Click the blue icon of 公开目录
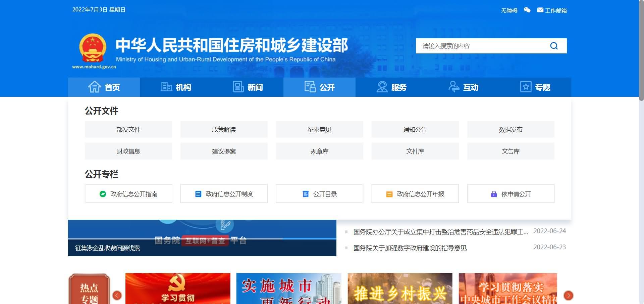The image size is (644, 304). (306, 194)
